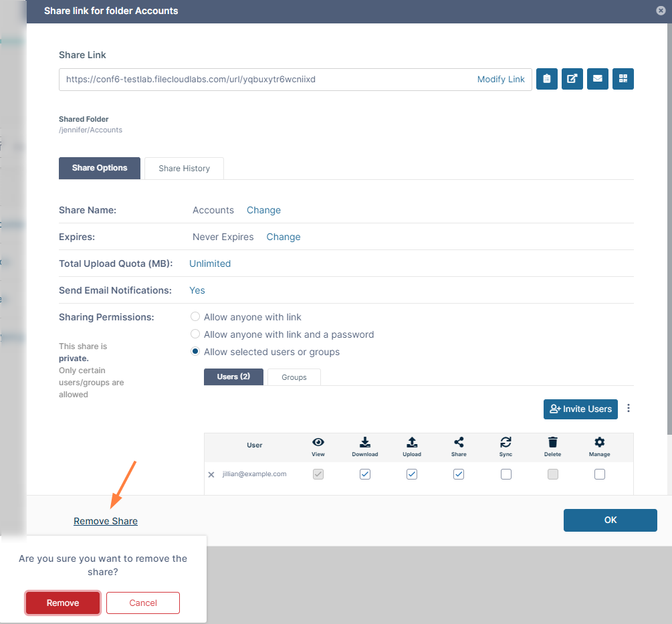Copy share link to clipboard icon

(x=546, y=79)
